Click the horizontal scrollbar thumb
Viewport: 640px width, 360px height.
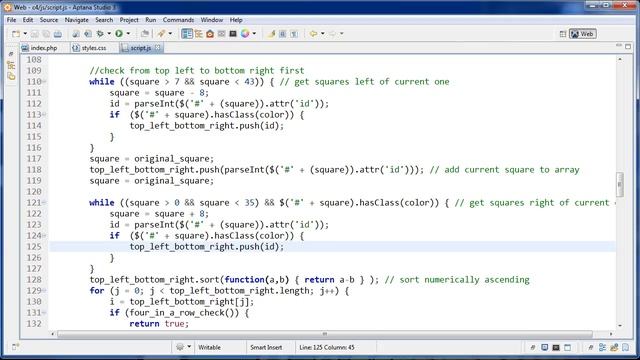[x=325, y=334]
